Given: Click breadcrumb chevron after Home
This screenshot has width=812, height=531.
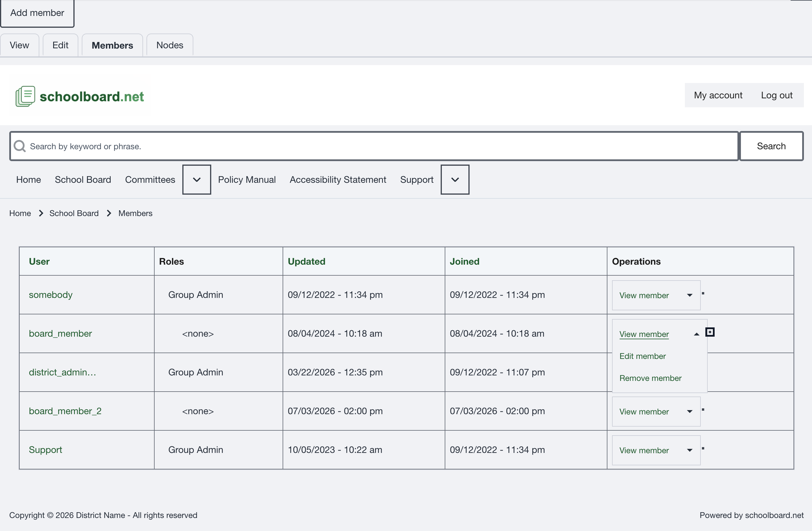Looking at the screenshot, I should (x=41, y=213).
